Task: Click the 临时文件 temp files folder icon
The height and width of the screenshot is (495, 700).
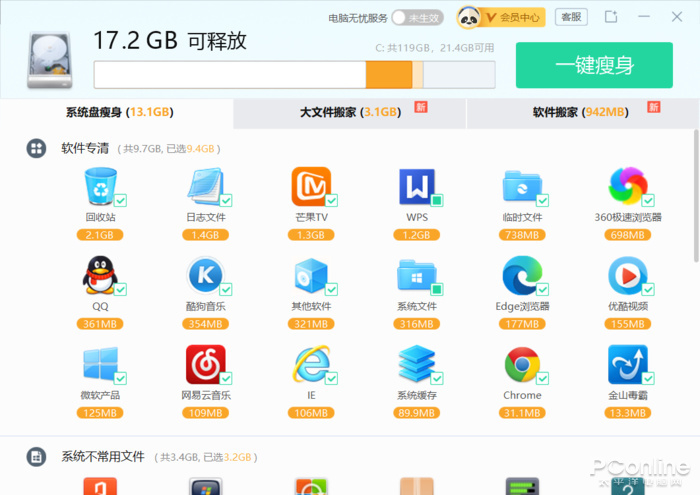Action: coord(522,186)
